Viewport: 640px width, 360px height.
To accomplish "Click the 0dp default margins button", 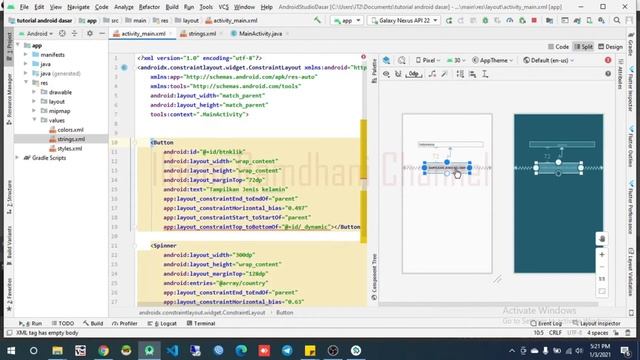I will (x=413, y=74).
